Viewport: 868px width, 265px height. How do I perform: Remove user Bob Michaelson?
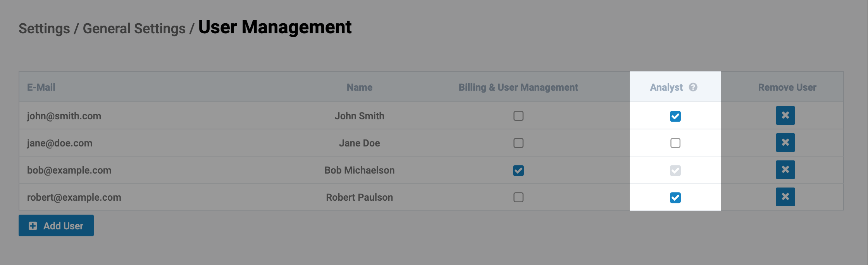click(x=785, y=170)
